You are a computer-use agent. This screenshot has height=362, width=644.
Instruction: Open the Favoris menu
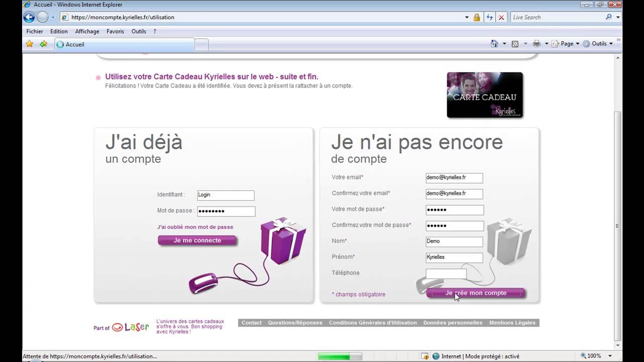115,31
